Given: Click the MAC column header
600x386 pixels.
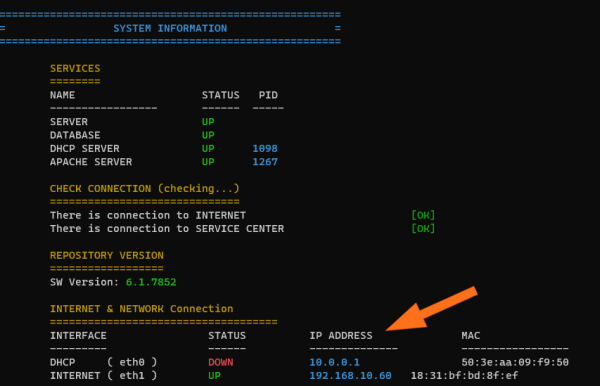Looking at the screenshot, I should (x=471, y=336).
